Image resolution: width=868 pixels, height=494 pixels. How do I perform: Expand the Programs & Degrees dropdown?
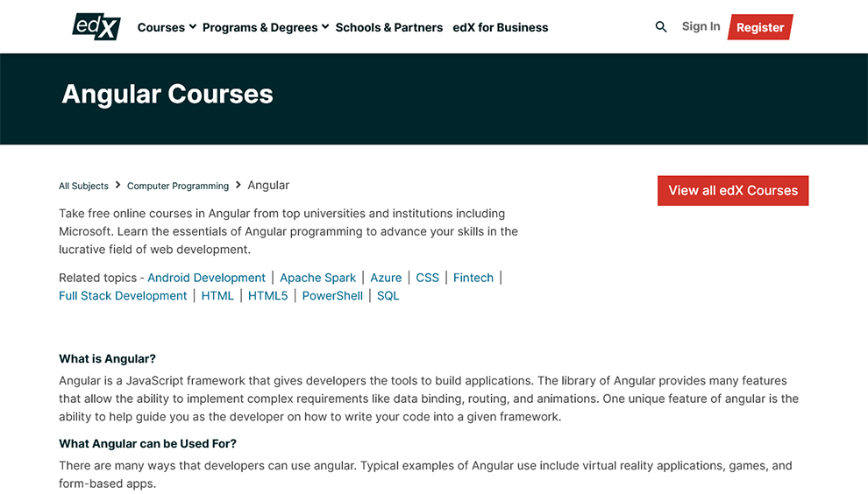266,27
